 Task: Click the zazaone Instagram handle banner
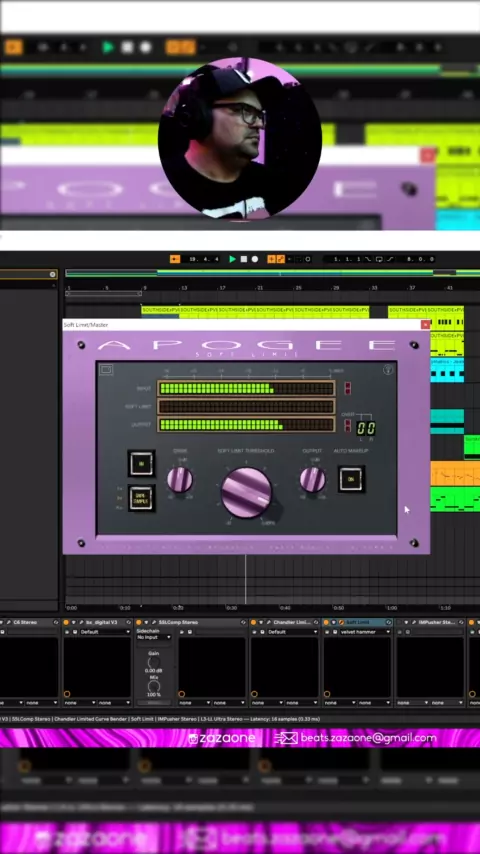tap(223, 739)
